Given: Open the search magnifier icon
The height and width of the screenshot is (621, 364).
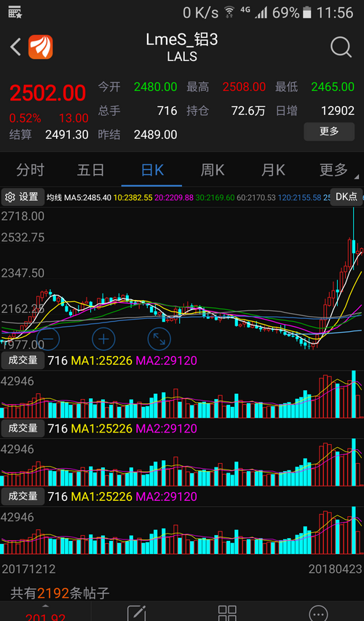Looking at the screenshot, I should click(x=341, y=47).
